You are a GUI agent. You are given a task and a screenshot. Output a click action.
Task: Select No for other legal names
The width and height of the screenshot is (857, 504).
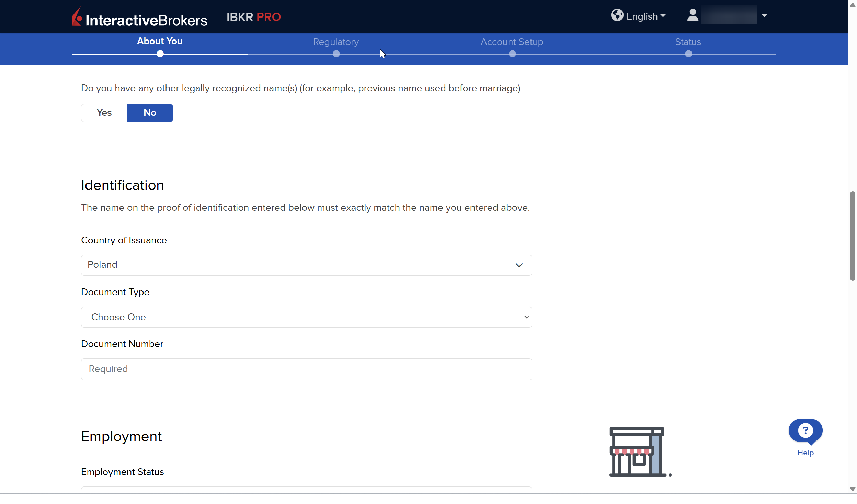(x=150, y=113)
